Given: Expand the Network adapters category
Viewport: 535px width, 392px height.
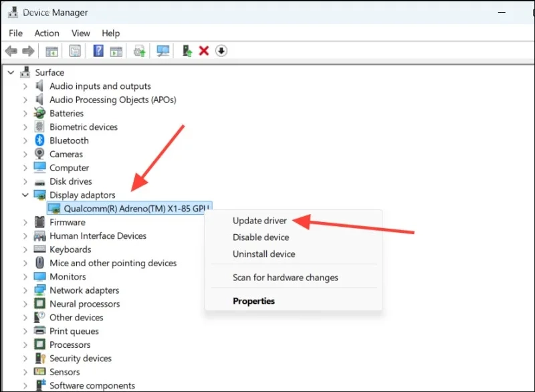Looking at the screenshot, I should [x=25, y=290].
